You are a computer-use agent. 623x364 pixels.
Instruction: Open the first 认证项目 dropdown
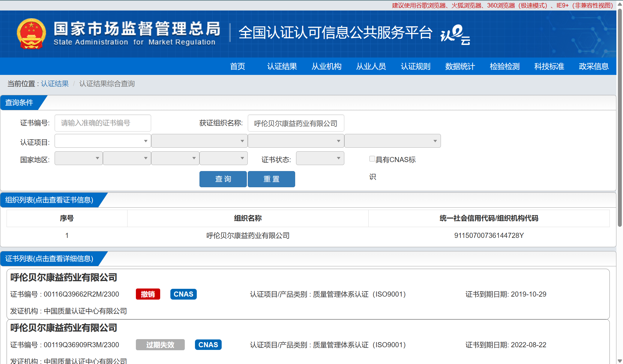point(103,141)
